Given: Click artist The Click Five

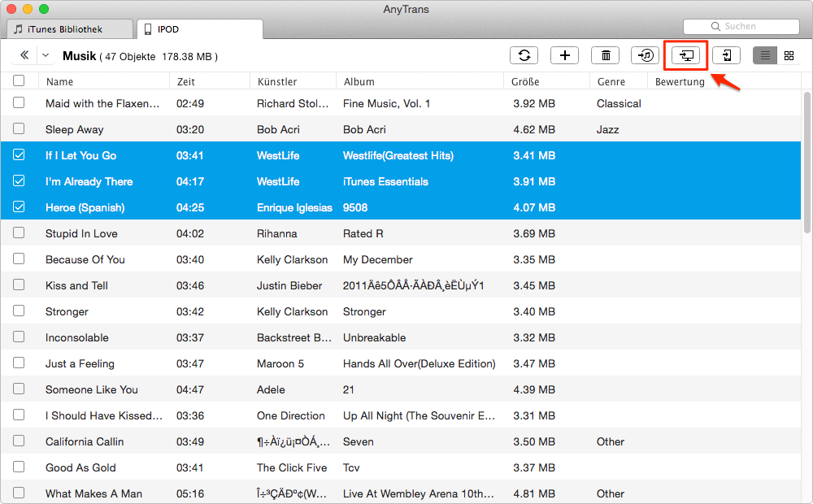Looking at the screenshot, I should (x=292, y=467).
